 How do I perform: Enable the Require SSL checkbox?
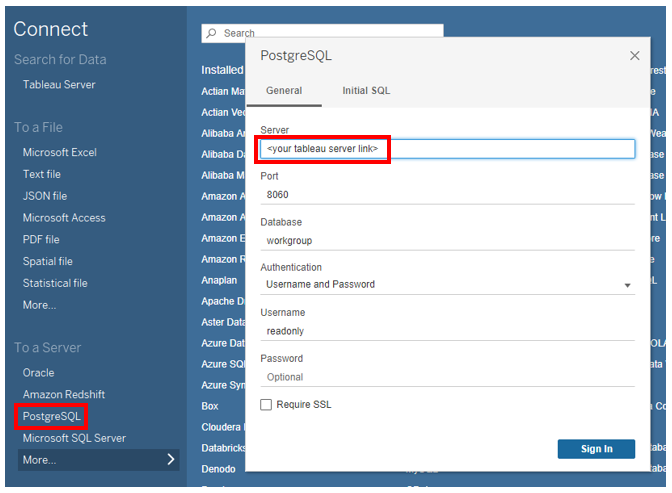[266, 404]
